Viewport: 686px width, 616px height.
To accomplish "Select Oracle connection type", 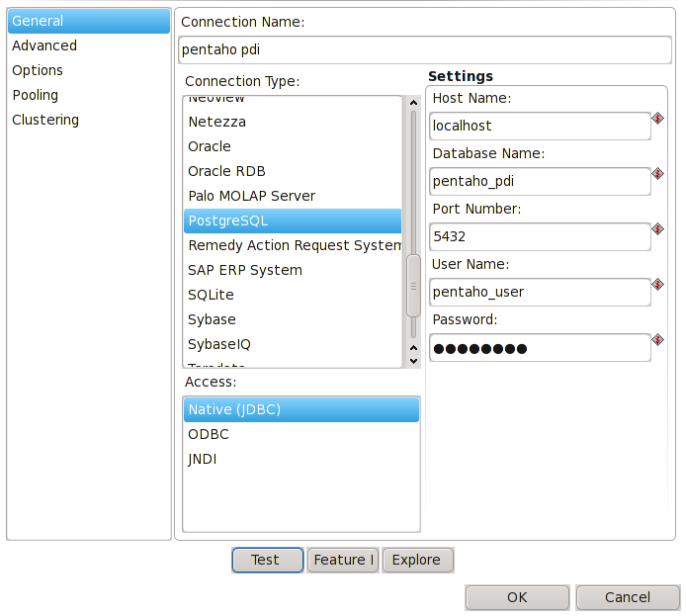I will (293, 146).
